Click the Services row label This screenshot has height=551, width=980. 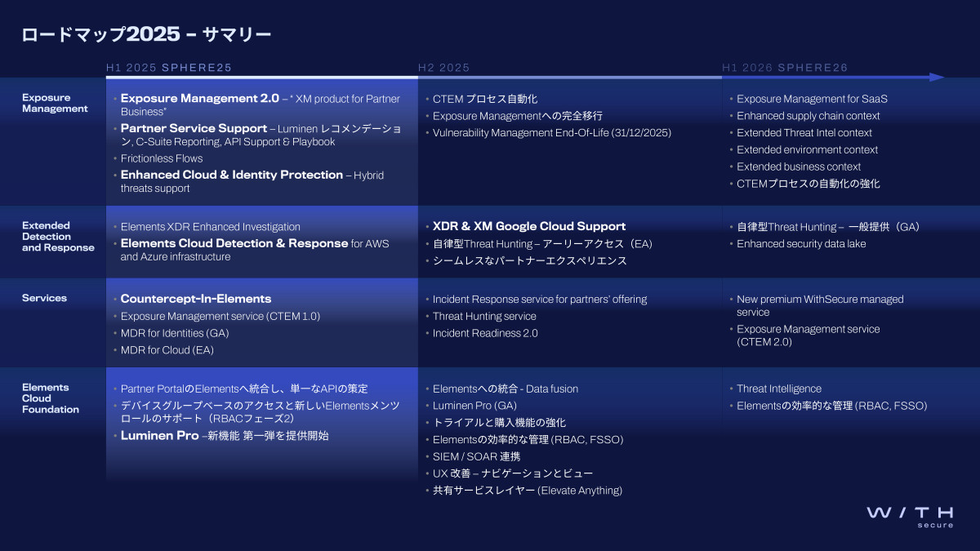click(x=45, y=298)
